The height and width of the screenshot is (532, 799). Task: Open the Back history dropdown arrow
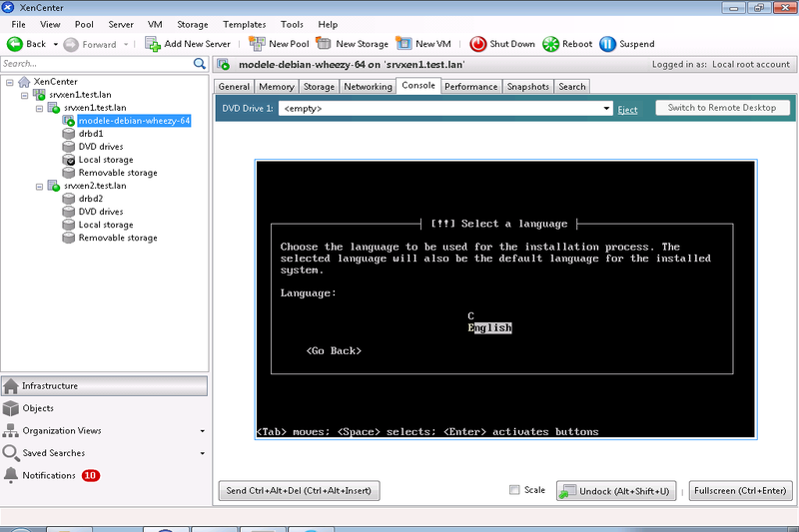[x=56, y=45]
